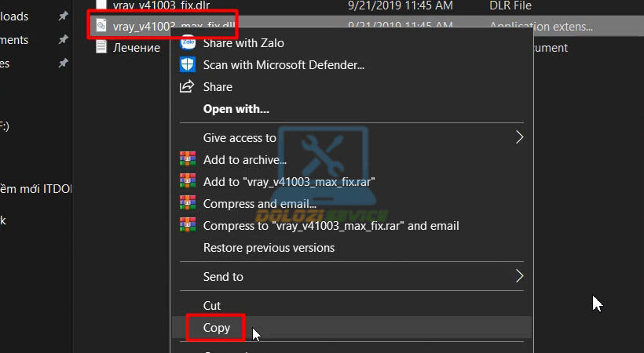Click pin icon next to Pictures entry
The image size is (644, 353).
[x=63, y=63]
